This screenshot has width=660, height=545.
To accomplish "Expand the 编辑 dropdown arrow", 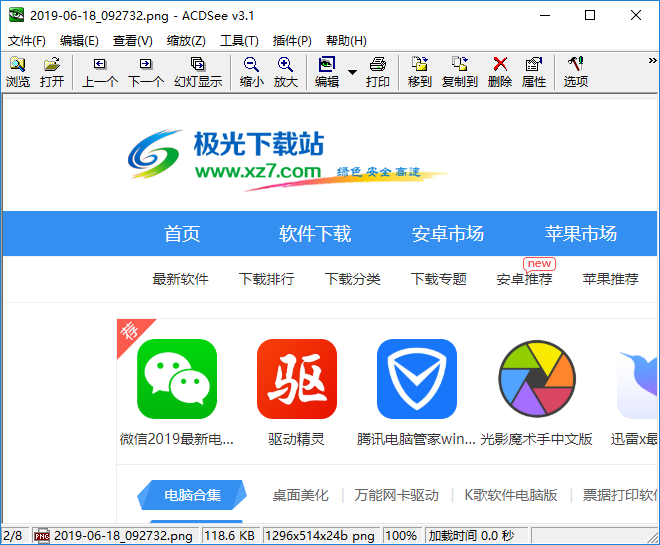I will click(353, 72).
